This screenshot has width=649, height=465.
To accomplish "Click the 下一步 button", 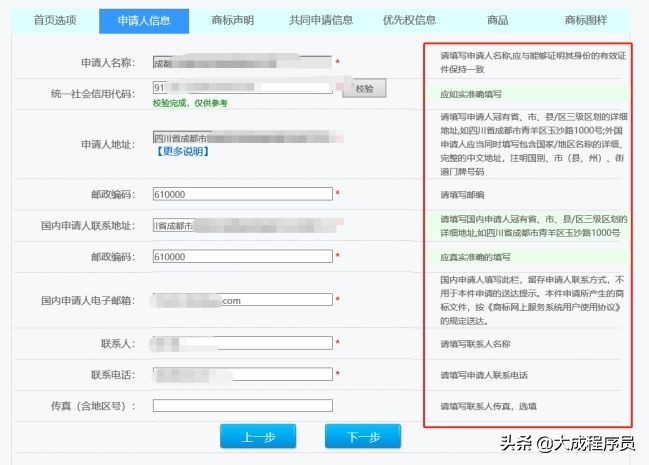I will [x=363, y=436].
